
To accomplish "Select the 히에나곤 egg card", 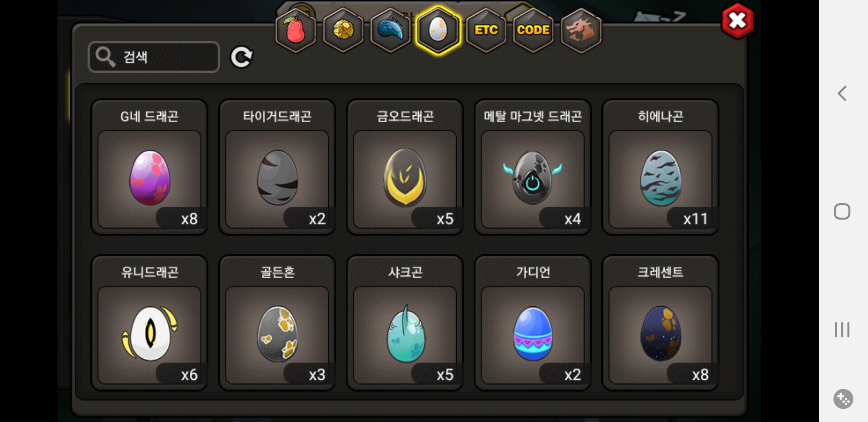I will click(660, 167).
